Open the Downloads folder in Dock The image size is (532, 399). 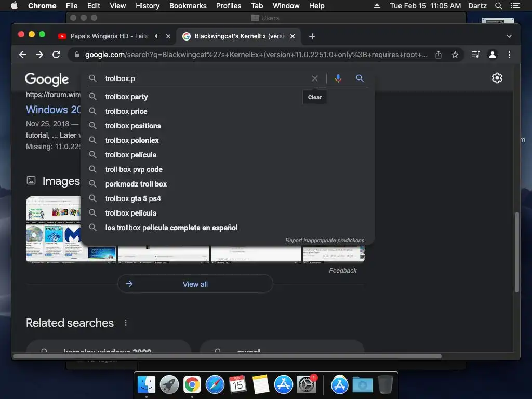(362, 385)
